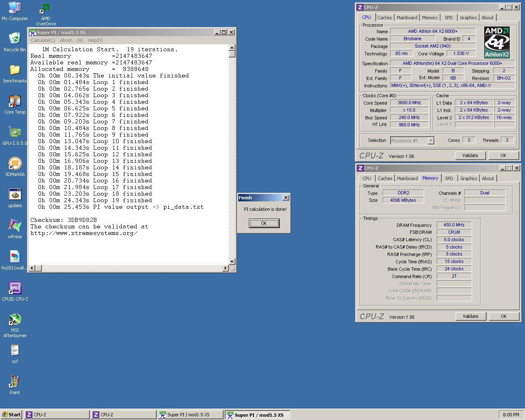Click the Super PI title bar icon
525x420 pixels.
point(32,32)
